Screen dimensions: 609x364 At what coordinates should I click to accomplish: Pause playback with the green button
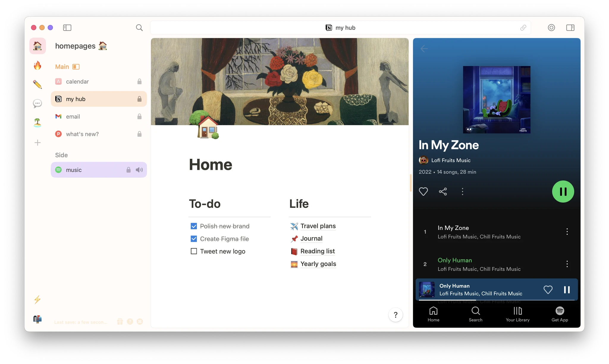click(x=563, y=192)
